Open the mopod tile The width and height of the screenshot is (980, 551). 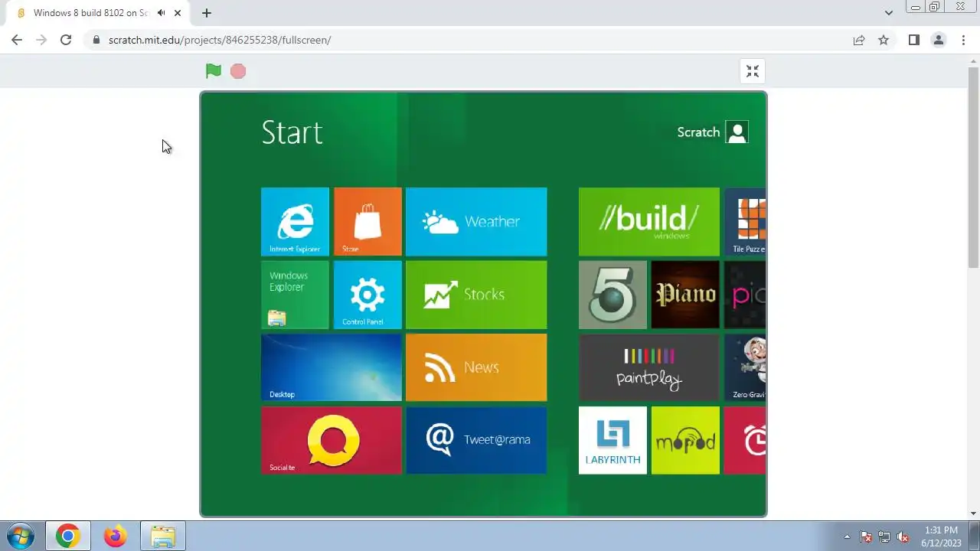(685, 440)
